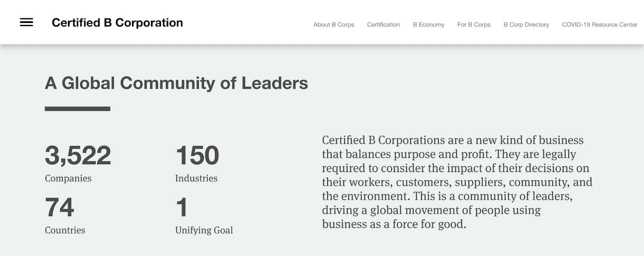This screenshot has height=256, width=644.
Task: Select the heading A Global Community of Leaders
Action: click(177, 84)
